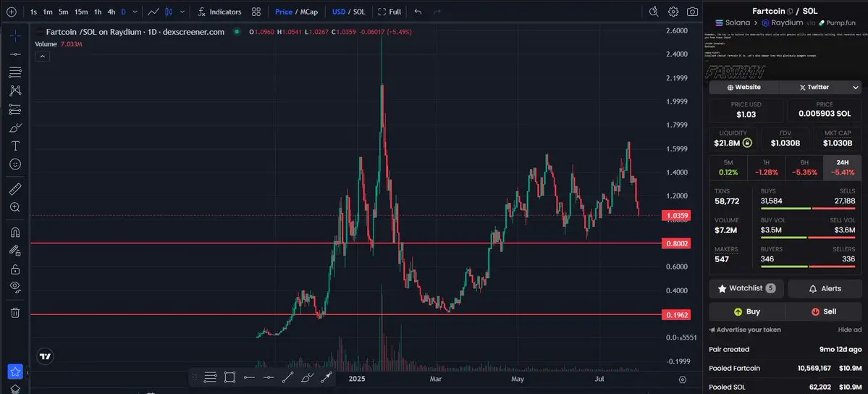This screenshot has width=868, height=394.
Task: Click Advertise your token link
Action: click(745, 330)
